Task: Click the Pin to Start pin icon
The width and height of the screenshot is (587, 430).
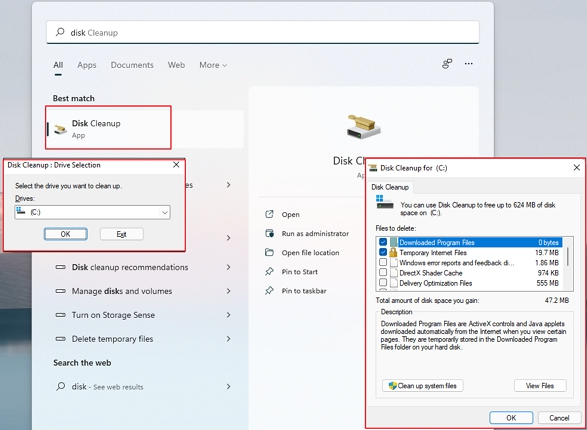Action: [x=269, y=272]
